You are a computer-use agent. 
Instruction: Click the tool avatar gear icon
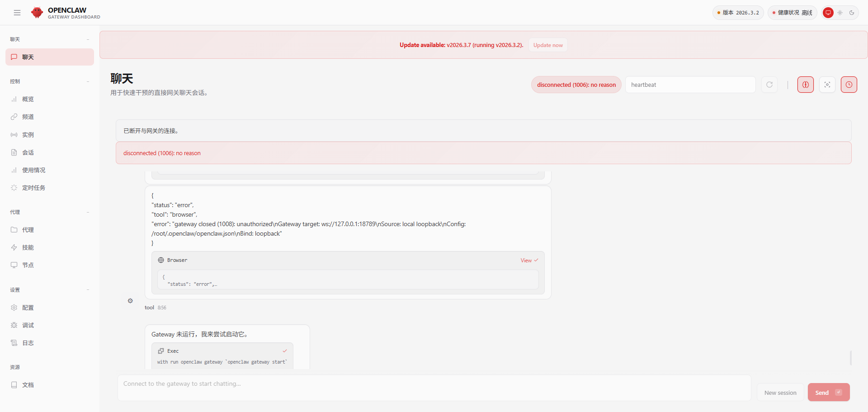click(130, 301)
